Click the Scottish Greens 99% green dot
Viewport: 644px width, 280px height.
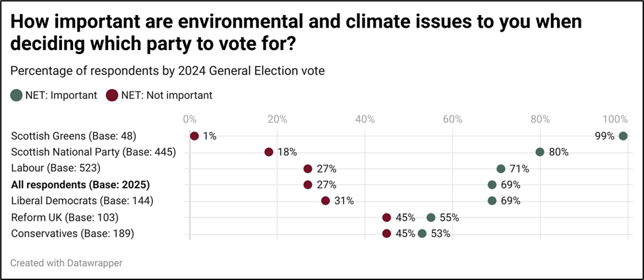click(623, 136)
